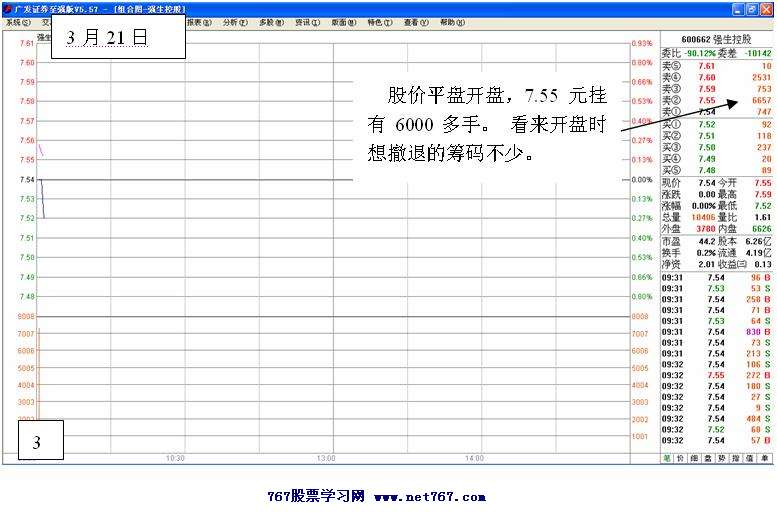777x529 pixels.
Task: Select the 笔 tab at bottom right
Action: click(x=667, y=457)
